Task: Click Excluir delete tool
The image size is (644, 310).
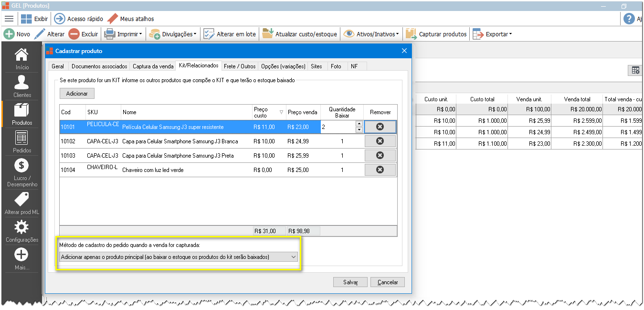Action: click(83, 34)
